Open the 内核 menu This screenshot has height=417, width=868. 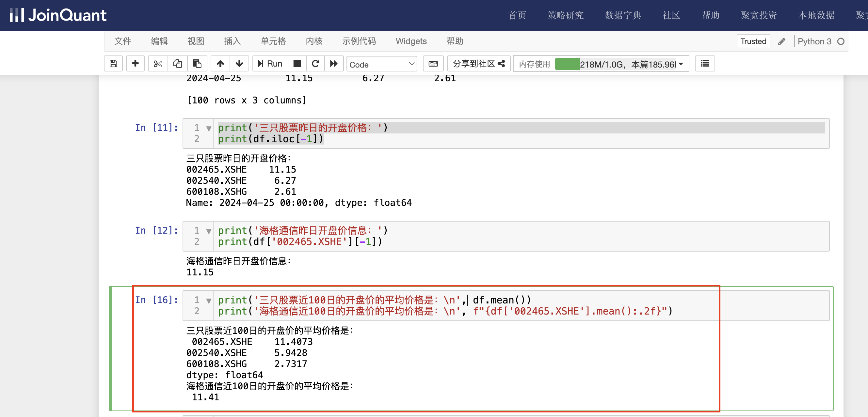[x=314, y=41]
